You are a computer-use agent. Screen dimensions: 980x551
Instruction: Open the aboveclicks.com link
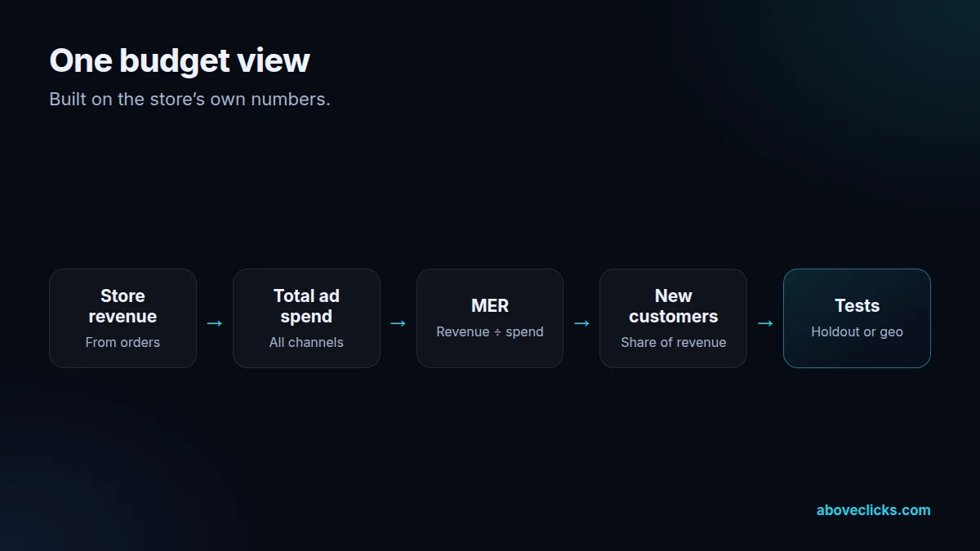click(873, 510)
